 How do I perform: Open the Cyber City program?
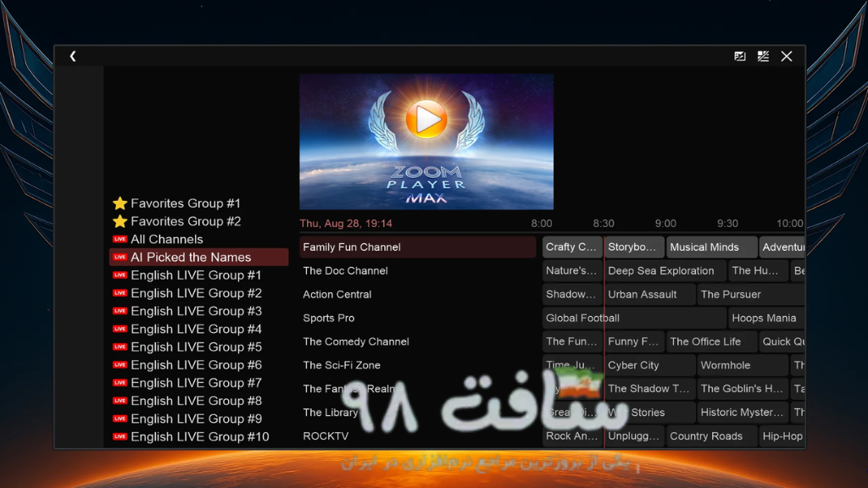pos(649,365)
